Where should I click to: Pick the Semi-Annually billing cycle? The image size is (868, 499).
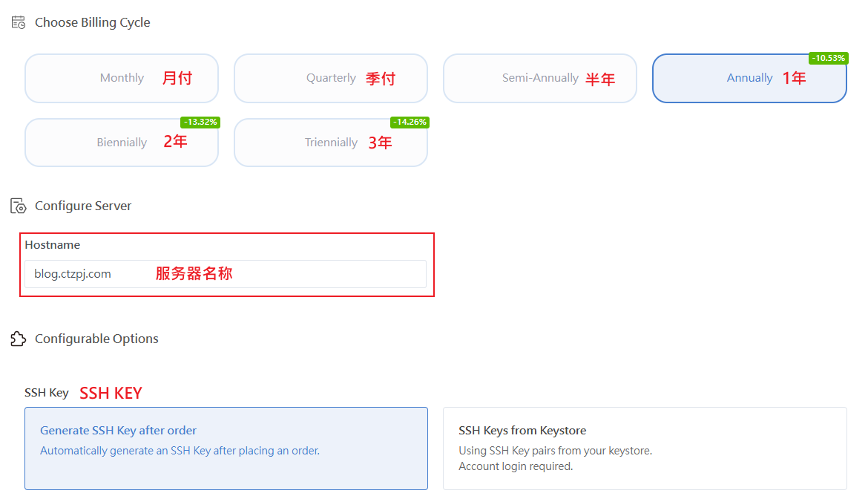pos(540,78)
